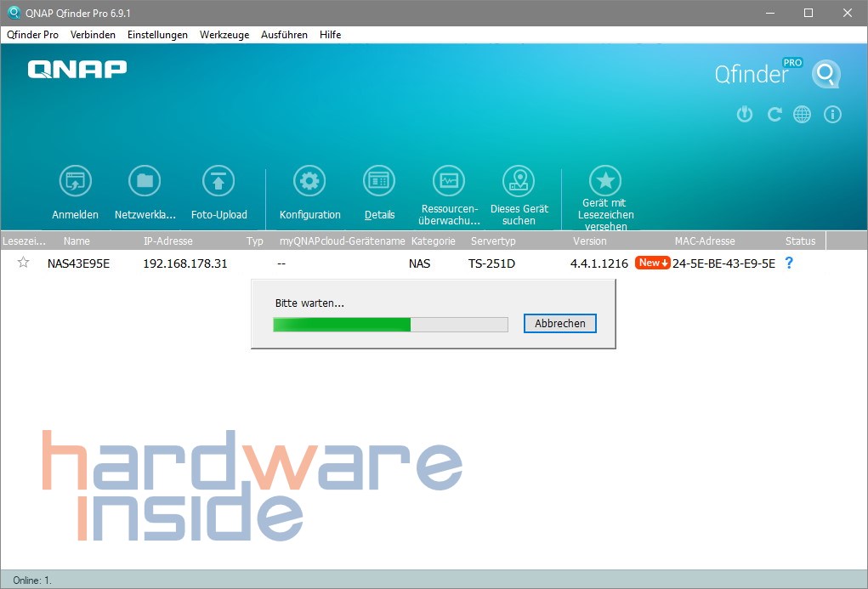Sort by Typ column header
This screenshot has height=589, width=868.
coord(255,241)
